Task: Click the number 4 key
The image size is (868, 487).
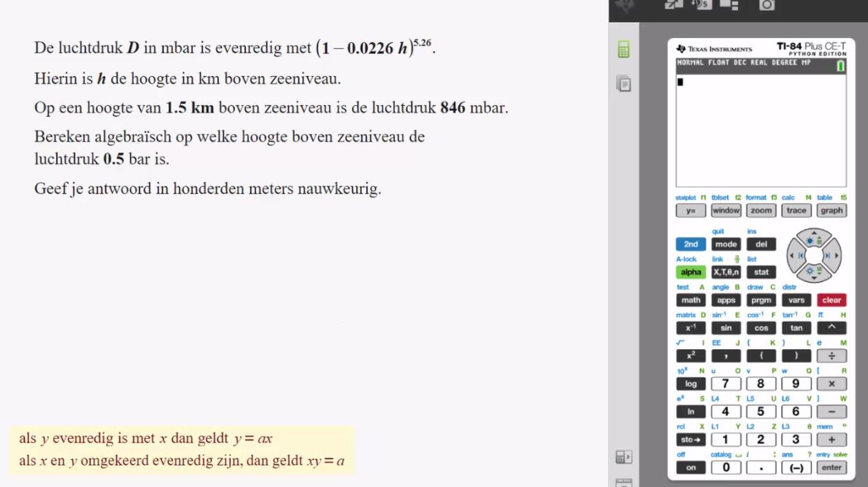Action: [726, 412]
